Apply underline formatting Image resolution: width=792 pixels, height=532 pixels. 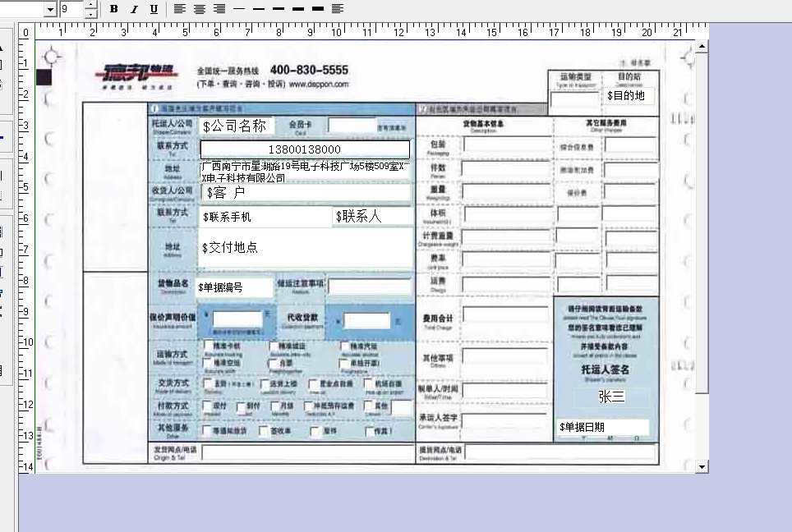pyautogui.click(x=154, y=9)
